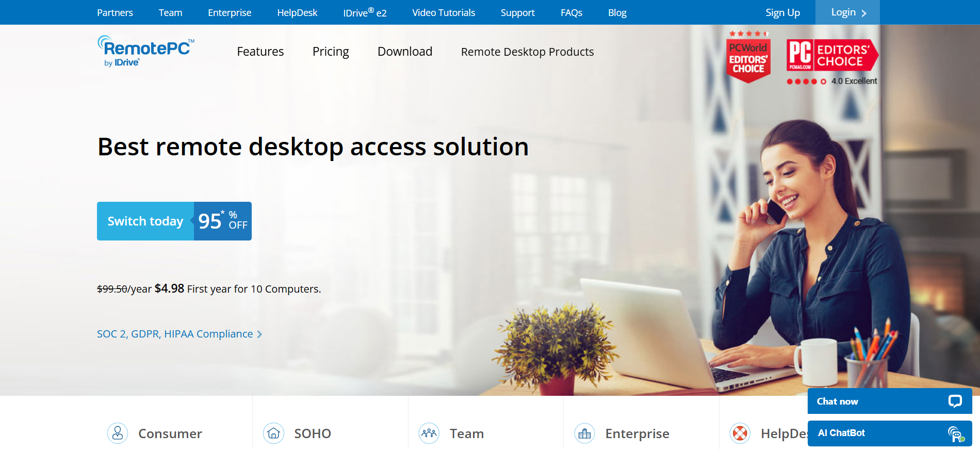Select the Team plan tab label
Viewport: 980px width, 450px height.
pos(467,433)
